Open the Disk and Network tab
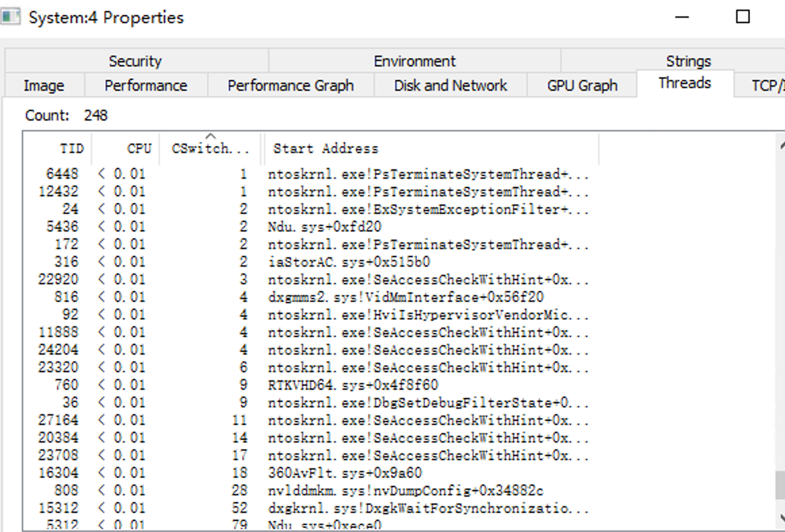 point(451,85)
